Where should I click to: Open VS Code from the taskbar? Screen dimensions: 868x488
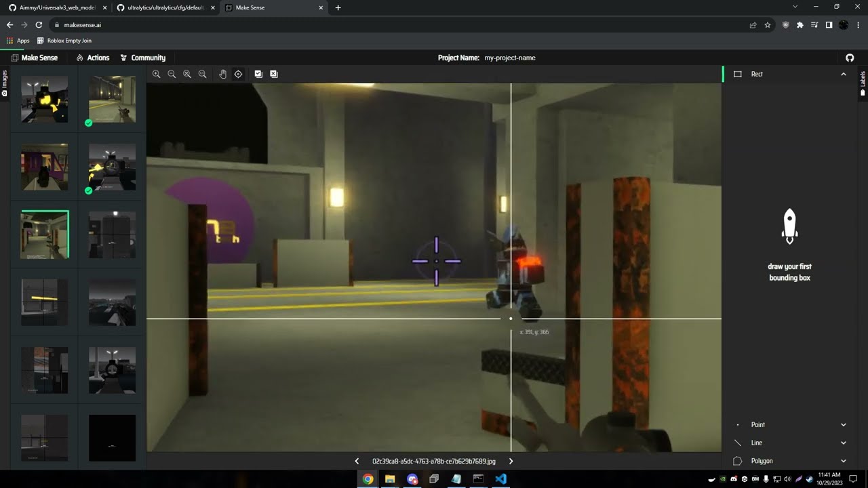tap(500, 479)
